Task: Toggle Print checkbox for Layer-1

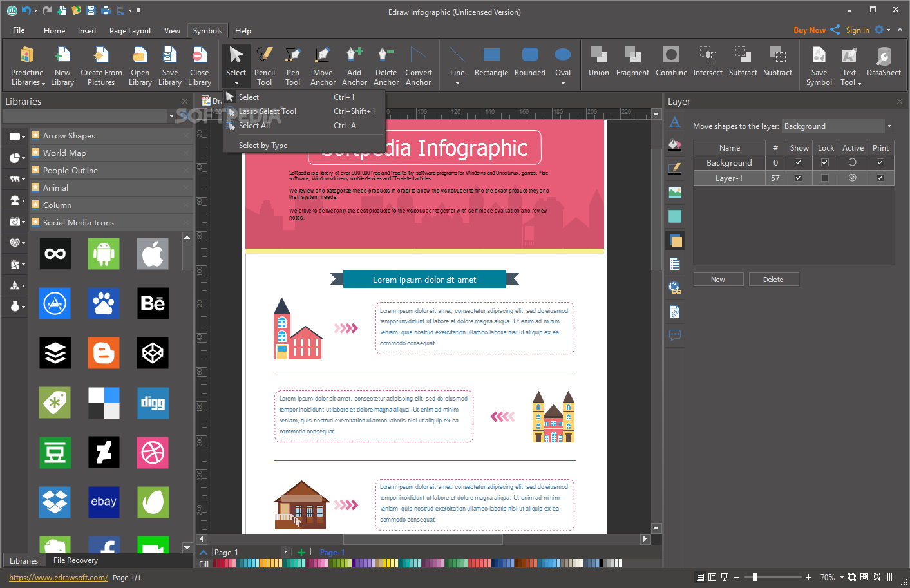Action: (880, 178)
